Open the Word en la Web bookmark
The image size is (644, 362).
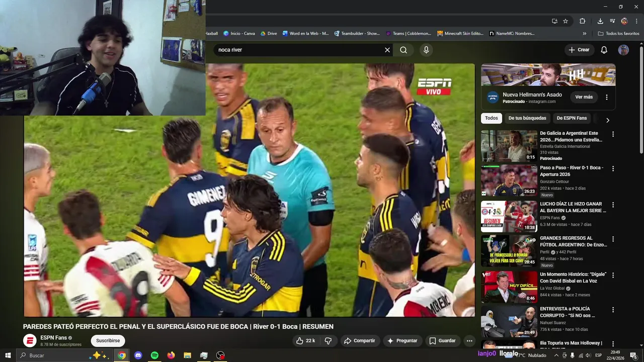tap(305, 33)
